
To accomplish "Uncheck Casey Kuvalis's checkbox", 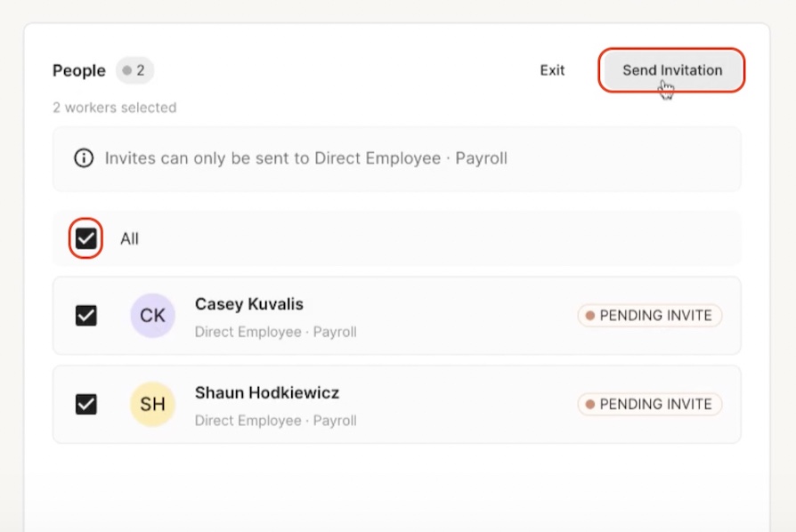I will [x=85, y=316].
